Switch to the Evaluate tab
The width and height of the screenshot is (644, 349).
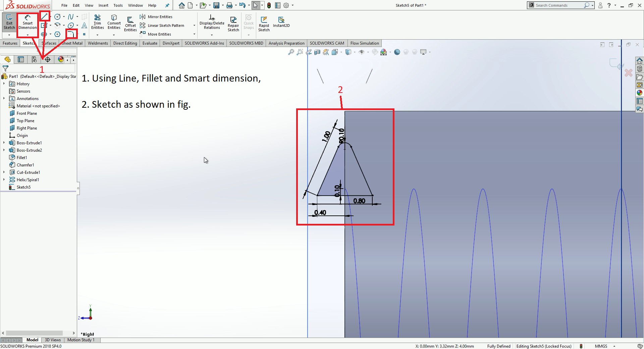pyautogui.click(x=150, y=43)
